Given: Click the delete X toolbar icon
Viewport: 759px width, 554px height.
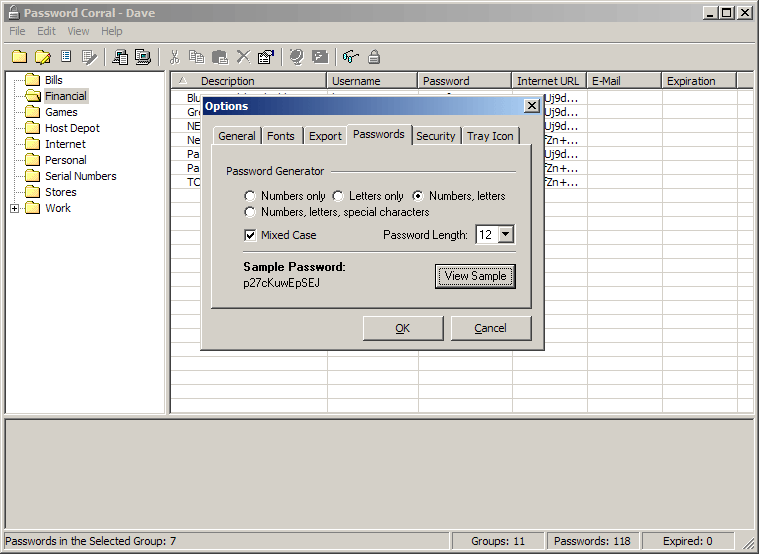Looking at the screenshot, I should pos(243,57).
